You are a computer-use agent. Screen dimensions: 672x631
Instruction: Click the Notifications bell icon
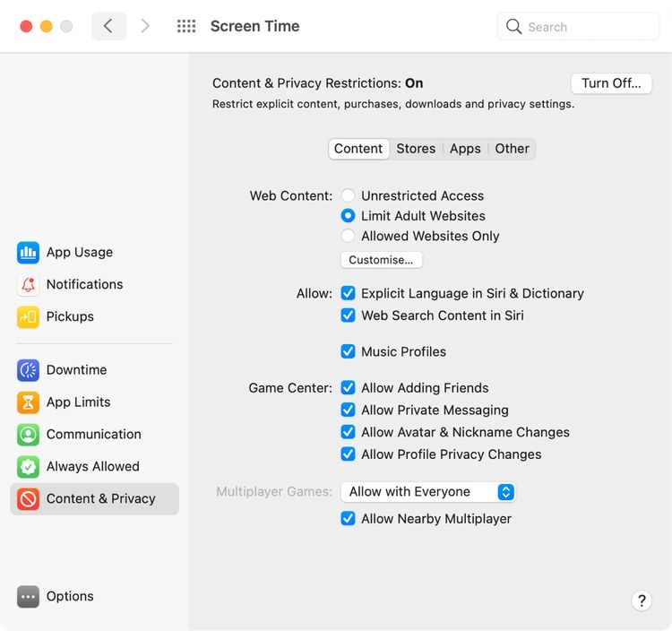pos(28,284)
